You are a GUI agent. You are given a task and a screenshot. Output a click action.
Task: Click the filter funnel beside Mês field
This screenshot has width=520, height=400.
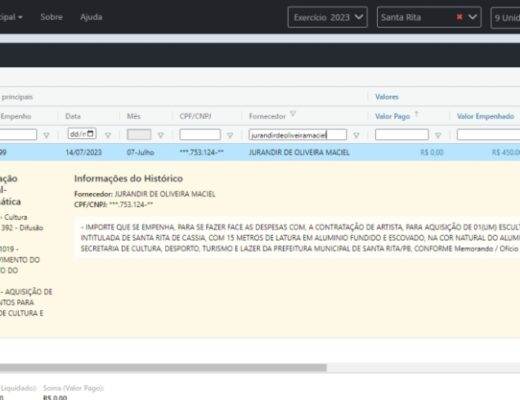point(161,135)
